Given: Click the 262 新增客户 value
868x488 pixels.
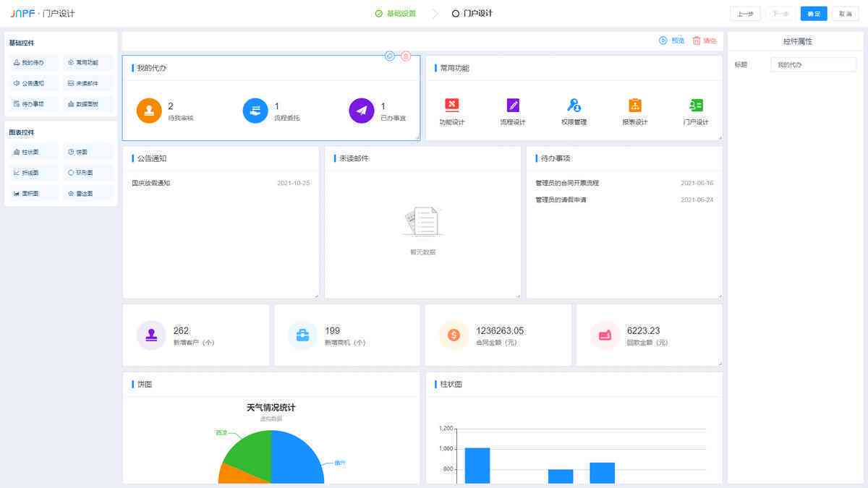Looking at the screenshot, I should [x=181, y=331].
